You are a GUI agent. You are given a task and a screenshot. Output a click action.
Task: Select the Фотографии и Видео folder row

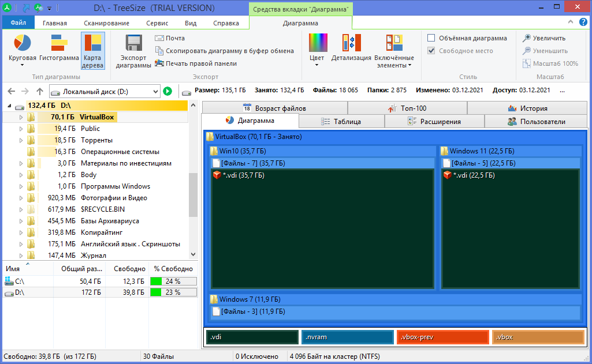[95, 198]
